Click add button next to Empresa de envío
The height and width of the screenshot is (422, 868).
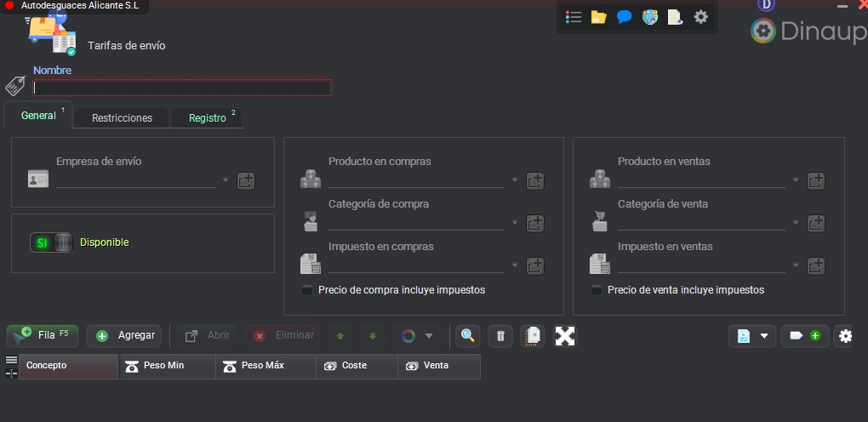(x=246, y=180)
